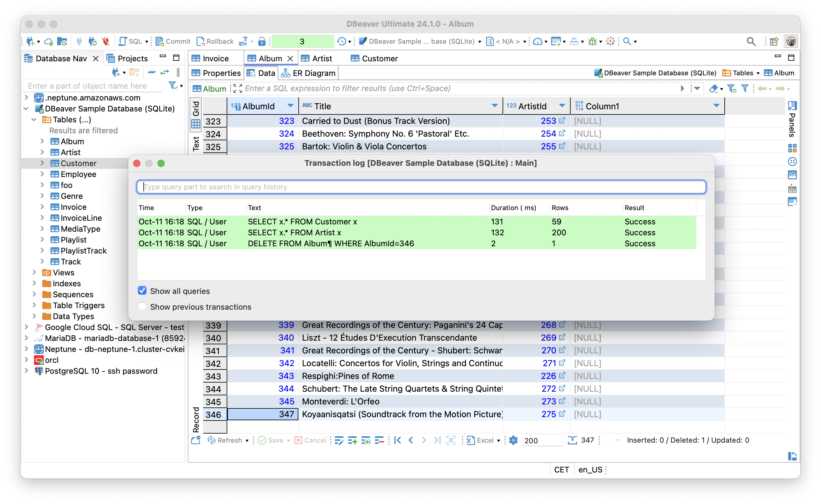
Task: Select the SELECT x.* FROM Customer x entry
Action: [417, 222]
